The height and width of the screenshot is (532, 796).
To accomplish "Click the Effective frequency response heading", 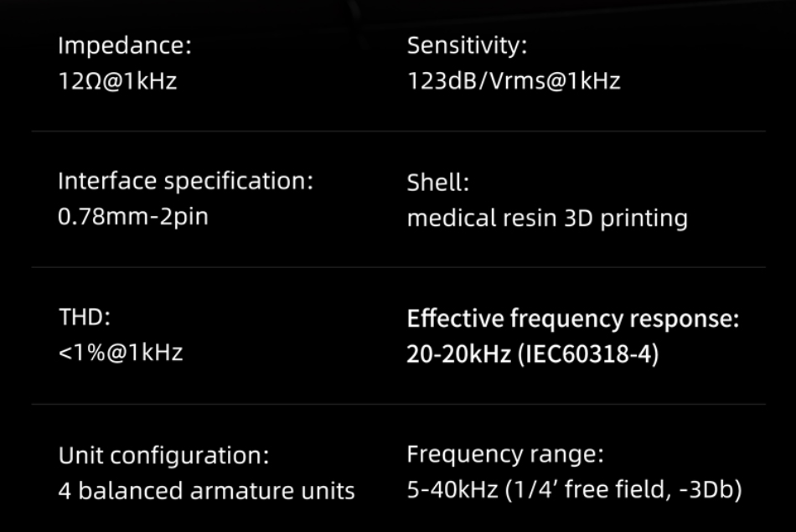I will (573, 318).
